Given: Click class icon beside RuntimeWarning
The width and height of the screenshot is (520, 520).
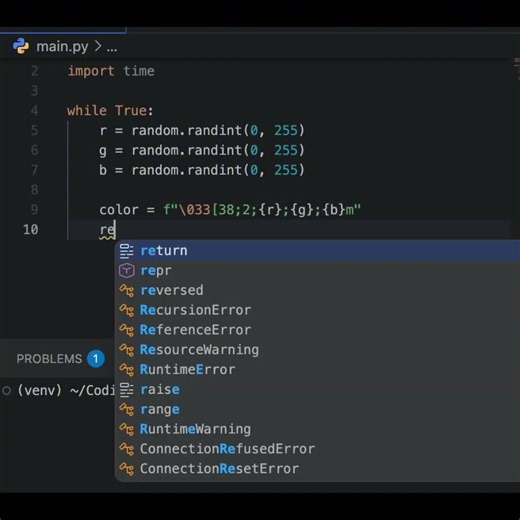Looking at the screenshot, I should [x=127, y=429].
